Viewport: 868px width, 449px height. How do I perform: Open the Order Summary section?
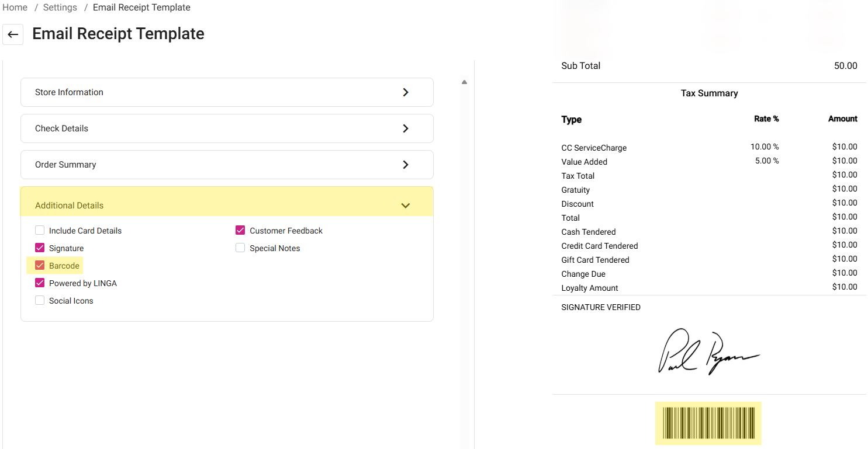(226, 165)
